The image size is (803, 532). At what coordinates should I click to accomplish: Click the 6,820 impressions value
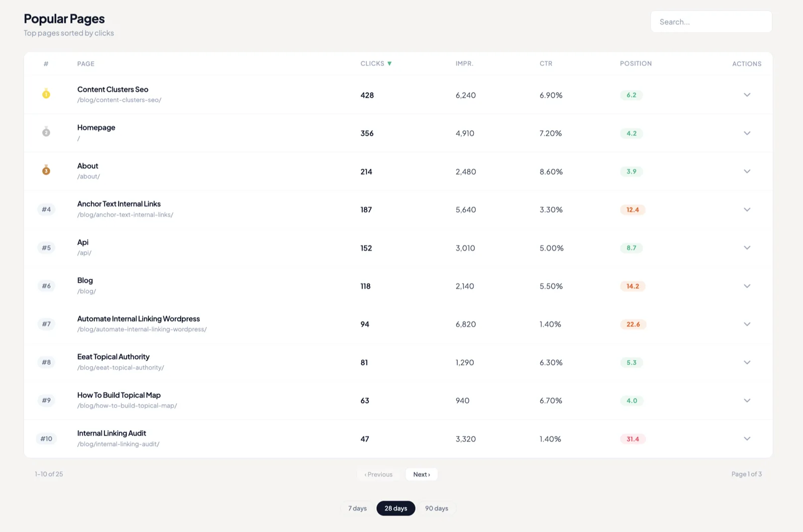pyautogui.click(x=466, y=324)
